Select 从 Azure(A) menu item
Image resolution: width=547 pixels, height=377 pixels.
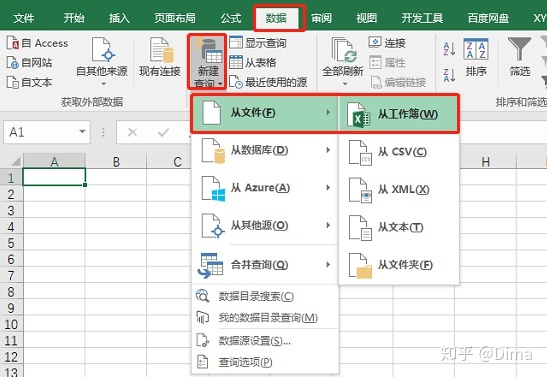[x=265, y=188]
